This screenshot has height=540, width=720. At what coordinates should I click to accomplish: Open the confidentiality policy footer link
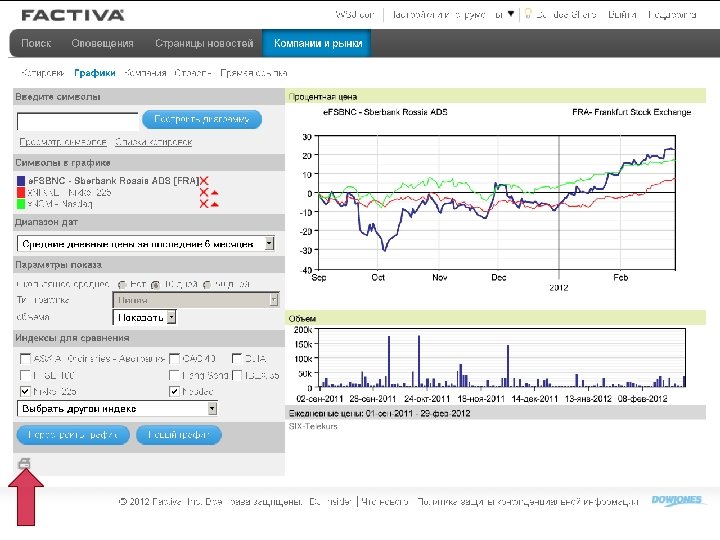[x=528, y=501]
